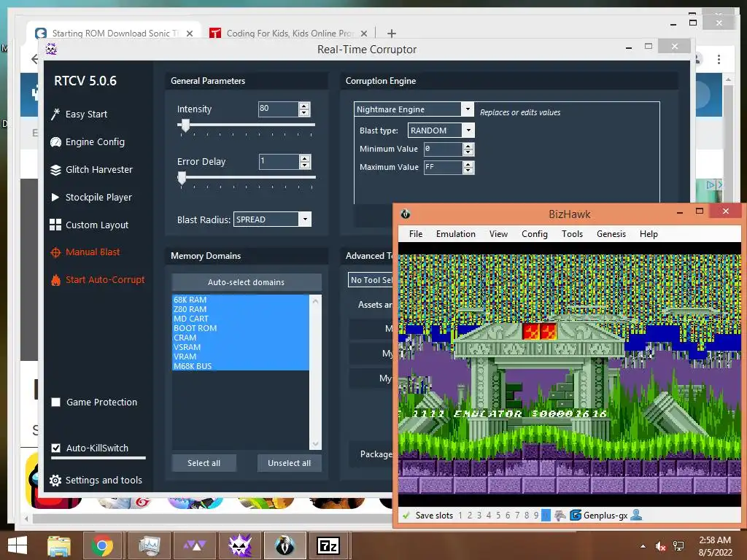Select M68K BUS memory domain
The height and width of the screenshot is (560, 747).
click(241, 366)
